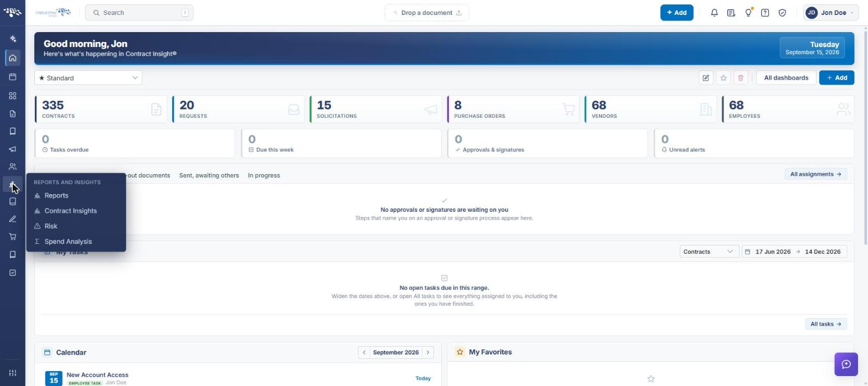Image resolution: width=868 pixels, height=386 pixels.
Task: Switch to the In progress tab
Action: [x=264, y=175]
